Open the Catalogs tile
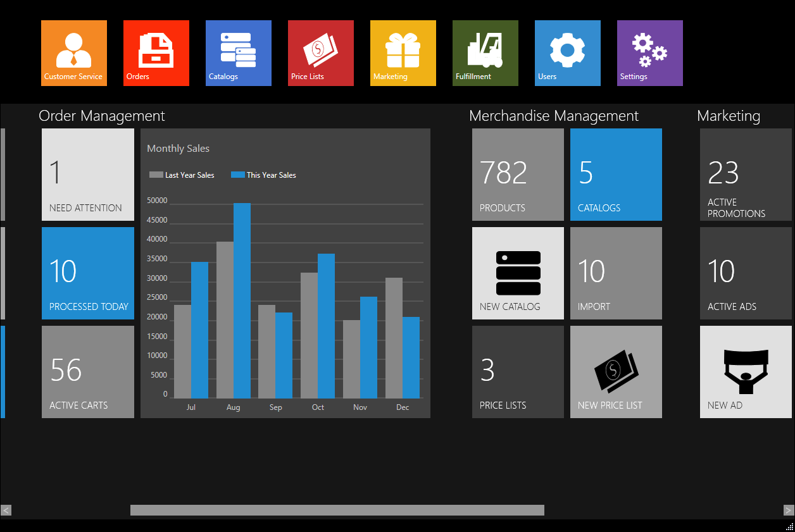Viewport: 795px width, 532px height. pos(239,53)
